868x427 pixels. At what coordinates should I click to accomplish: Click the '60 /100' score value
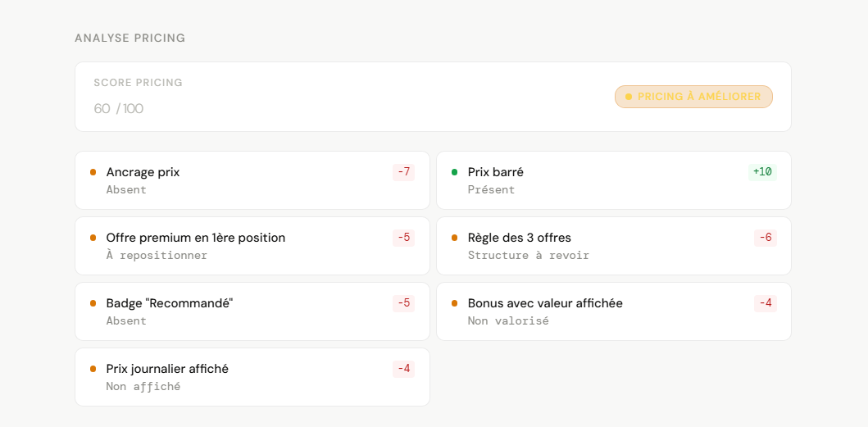(x=119, y=108)
